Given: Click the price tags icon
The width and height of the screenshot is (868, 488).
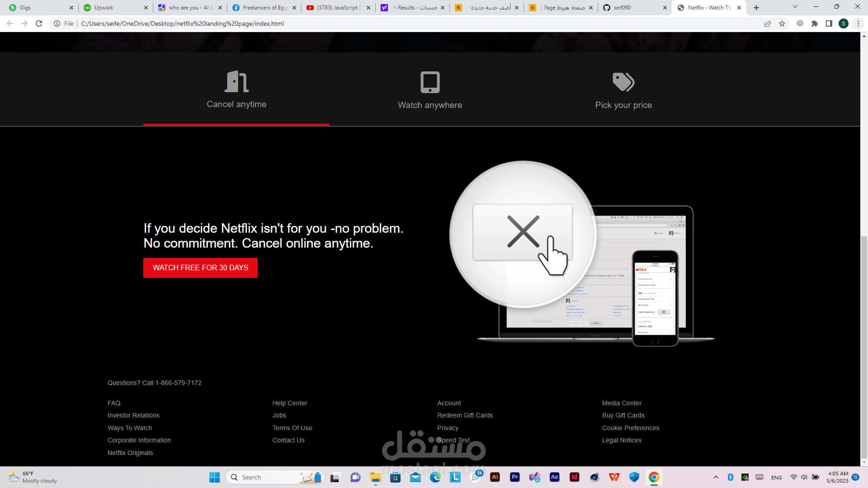Looking at the screenshot, I should (x=623, y=82).
